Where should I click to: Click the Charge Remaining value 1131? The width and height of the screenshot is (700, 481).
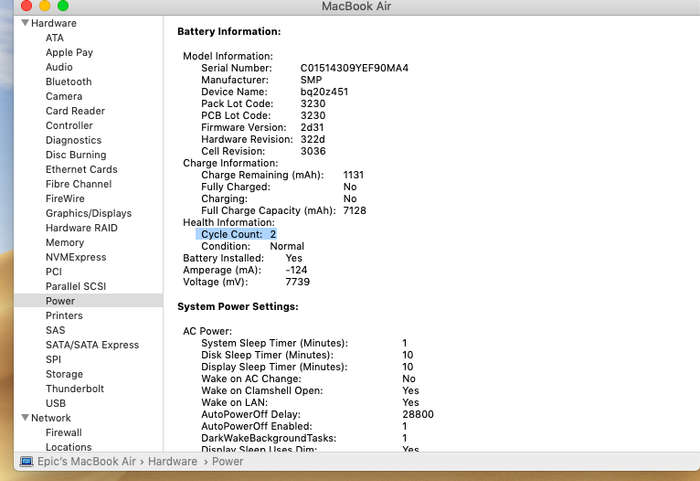(353, 175)
